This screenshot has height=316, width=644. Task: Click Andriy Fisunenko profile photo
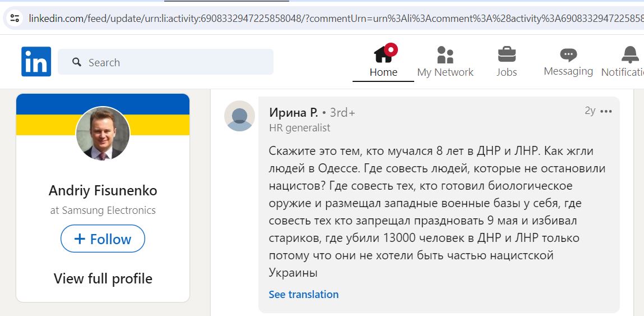click(x=103, y=134)
